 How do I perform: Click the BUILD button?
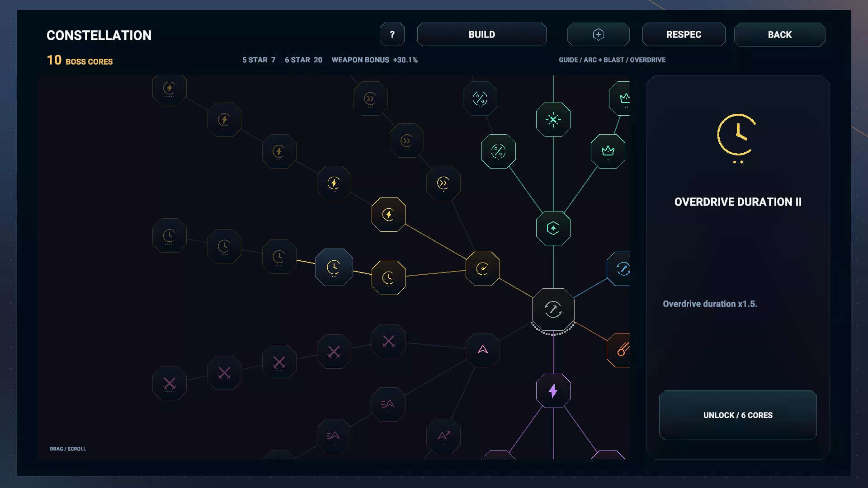click(x=481, y=34)
